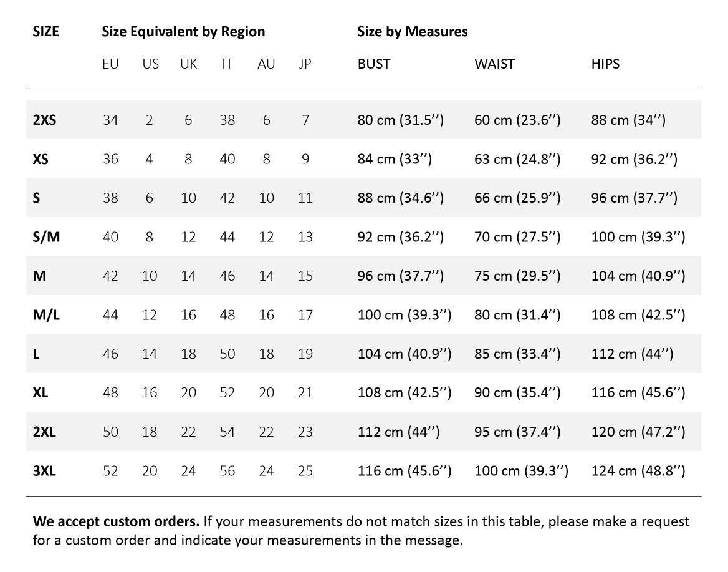Click the WAIST column header
This screenshot has width=728, height=572.
[x=494, y=64]
